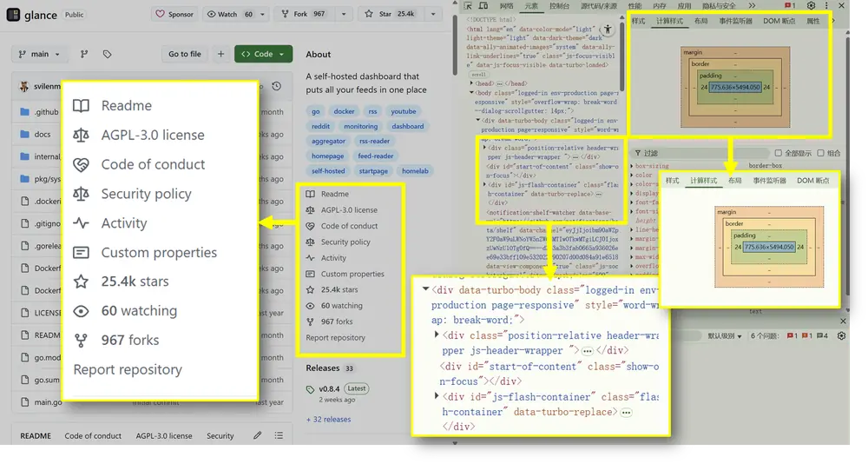Click the Elements panel vertical scrollbar

pos(622,56)
